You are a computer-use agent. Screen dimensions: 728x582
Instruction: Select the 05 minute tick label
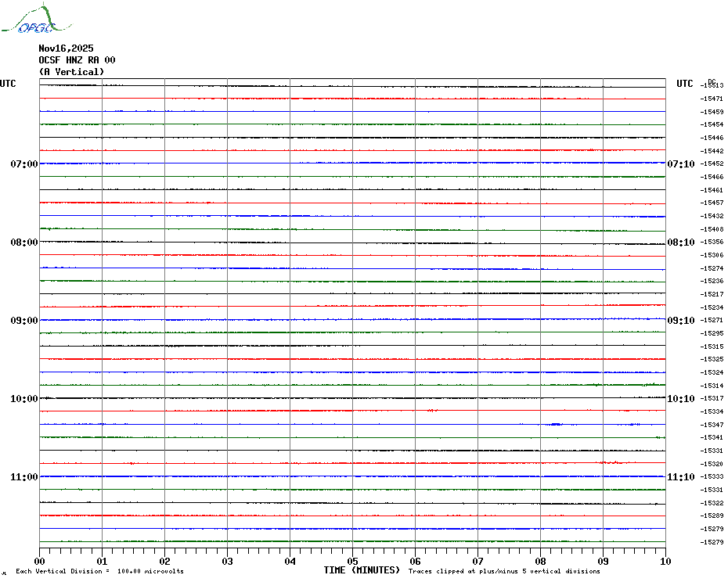(x=352, y=561)
